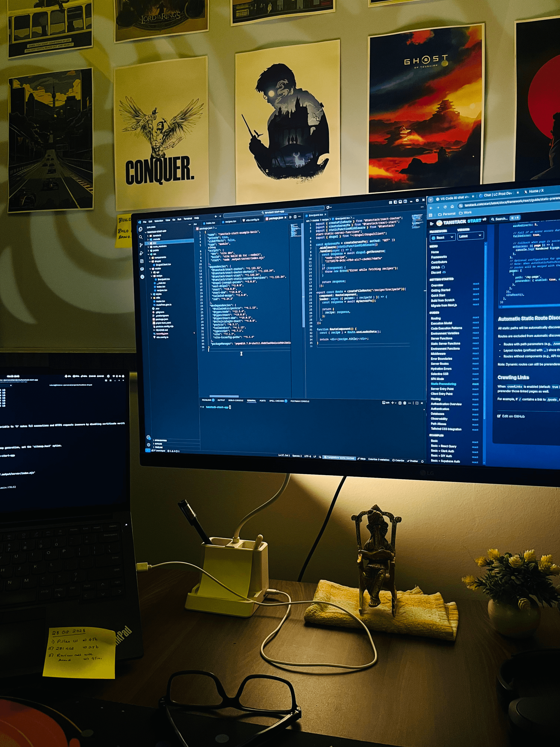Open the Source Control view icon
560x747 pixels.
point(141,245)
